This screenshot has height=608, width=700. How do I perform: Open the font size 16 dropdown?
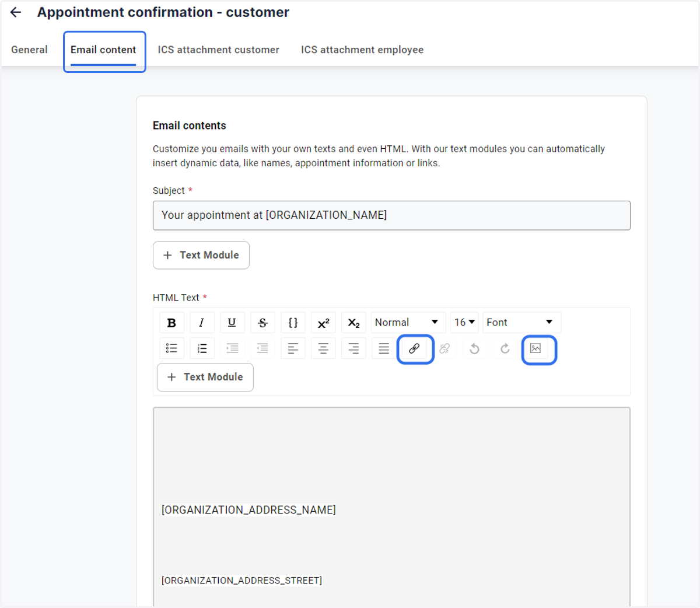pos(464,323)
